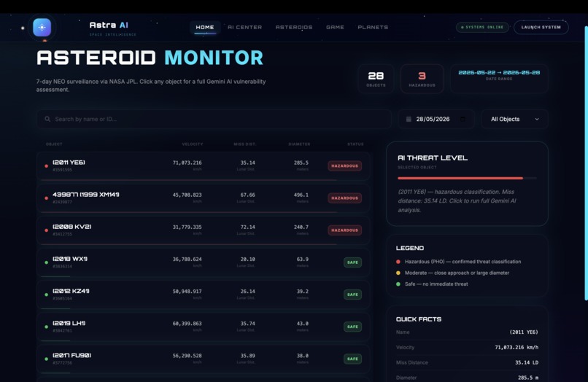Focus the Search by name or ID field
This screenshot has height=382, width=588.
[214, 119]
